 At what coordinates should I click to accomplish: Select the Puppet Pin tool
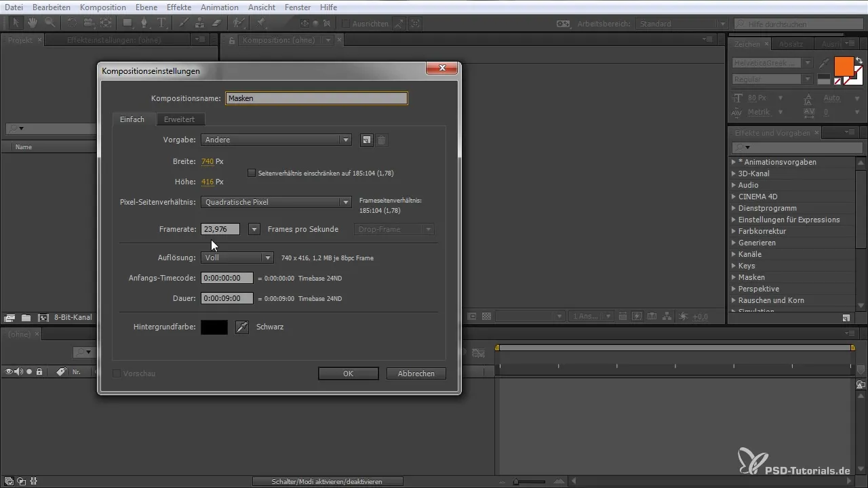coord(261,22)
